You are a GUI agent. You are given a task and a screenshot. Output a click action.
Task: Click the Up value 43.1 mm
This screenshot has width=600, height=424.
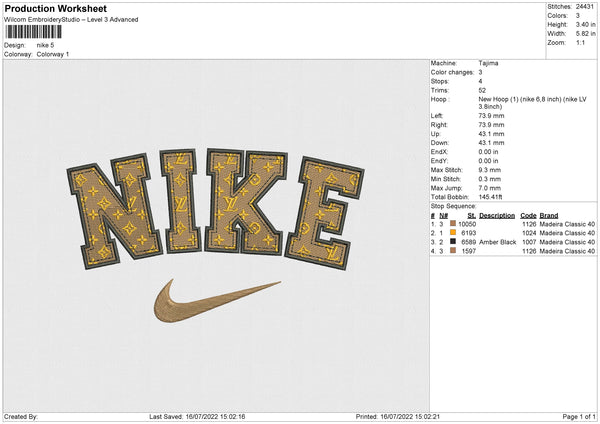pos(491,134)
